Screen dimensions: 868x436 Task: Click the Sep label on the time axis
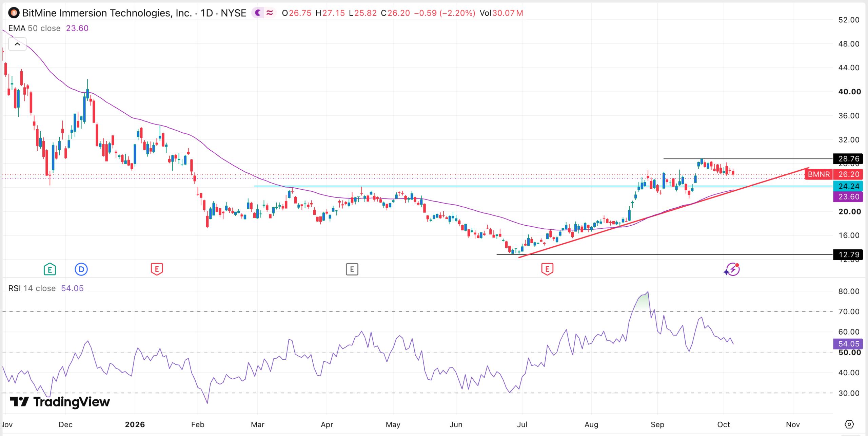(x=657, y=424)
